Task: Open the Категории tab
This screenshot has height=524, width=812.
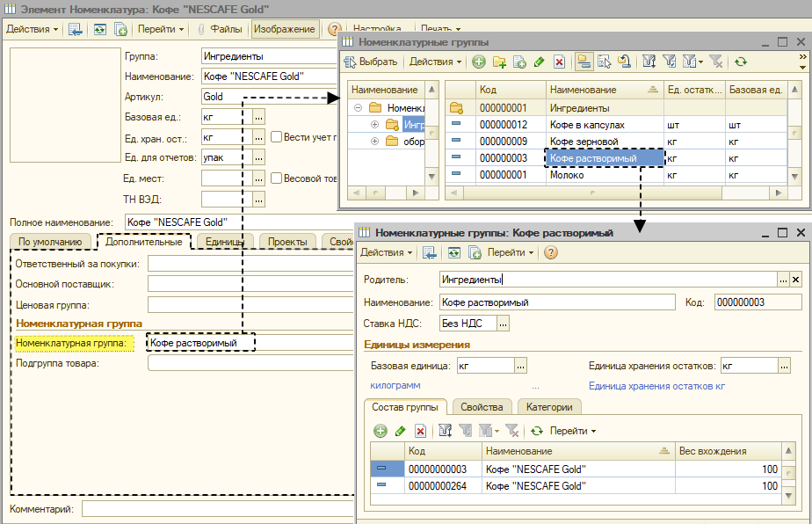Action: (549, 407)
